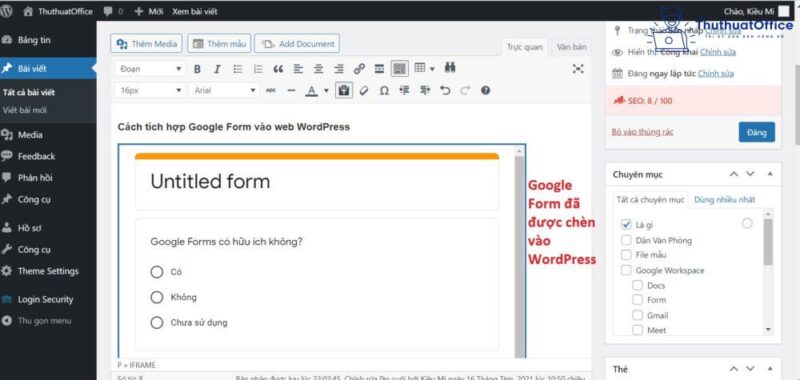This screenshot has height=380, width=800.
Task: Collapse the Thẻ panel
Action: [x=770, y=369]
